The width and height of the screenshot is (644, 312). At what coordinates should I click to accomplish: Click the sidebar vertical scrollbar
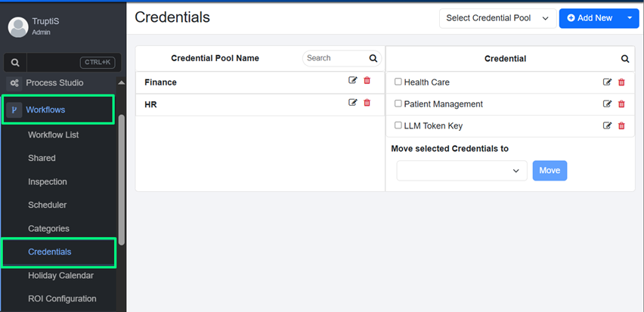(122, 181)
